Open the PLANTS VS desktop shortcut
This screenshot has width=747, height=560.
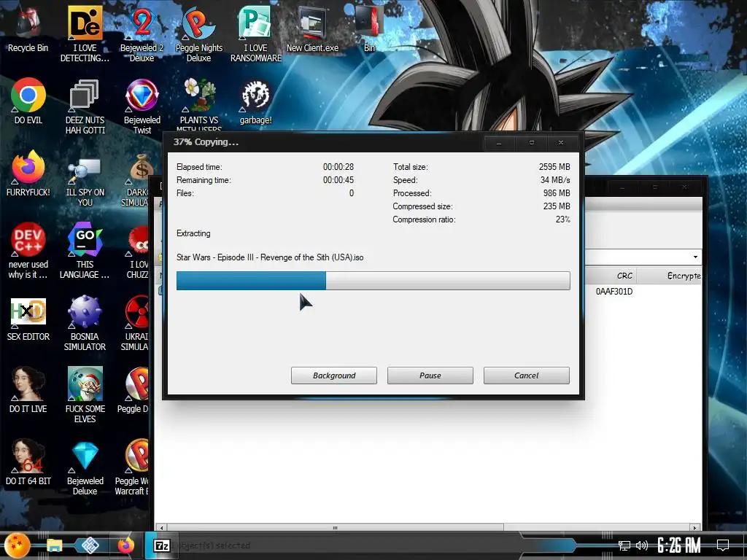point(199,104)
